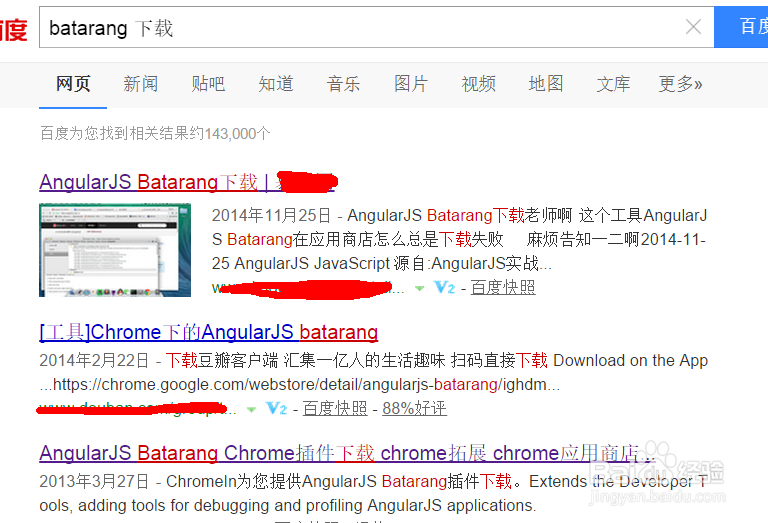Screen dimensions: 768x523
Task: Open the 图片 tab
Action: (411, 84)
